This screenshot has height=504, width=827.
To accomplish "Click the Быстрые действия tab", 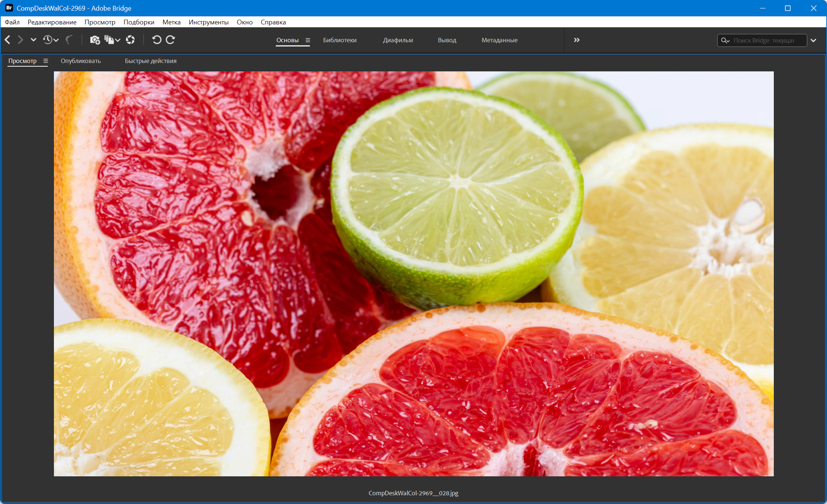I will [150, 61].
